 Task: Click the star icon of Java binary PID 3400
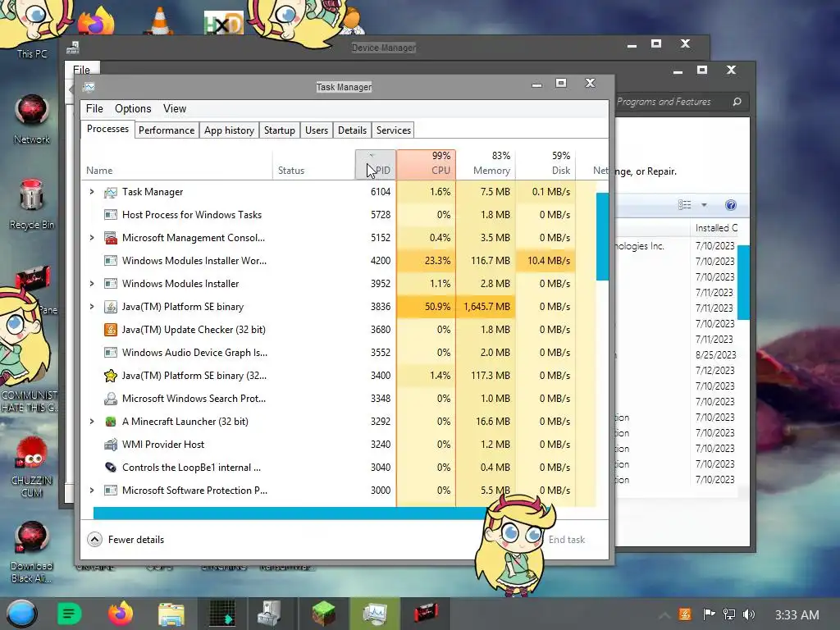click(111, 376)
